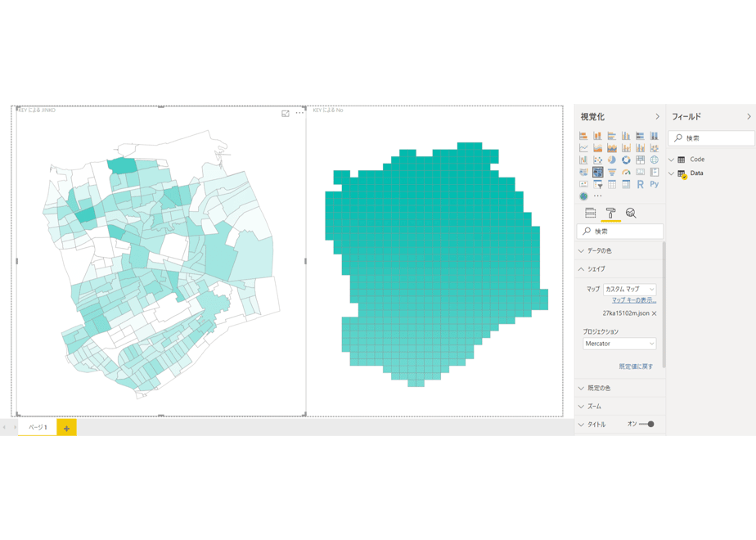Viewport: 756px width, 540px height.
Task: Select the line chart visual
Action: tap(583, 147)
